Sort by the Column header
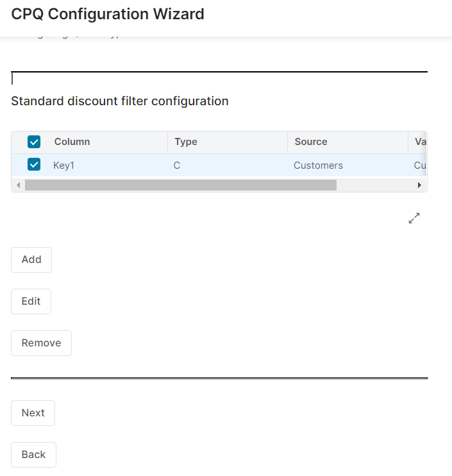 [72, 142]
